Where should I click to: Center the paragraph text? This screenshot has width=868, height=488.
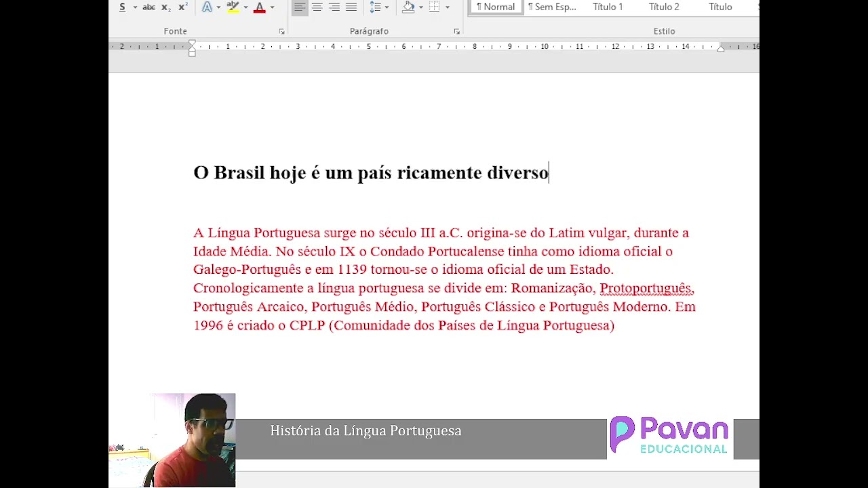tap(317, 7)
